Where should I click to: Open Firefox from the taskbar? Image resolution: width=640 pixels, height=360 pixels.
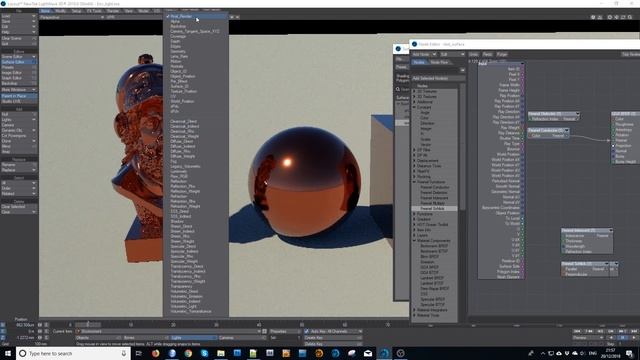click(x=156, y=353)
